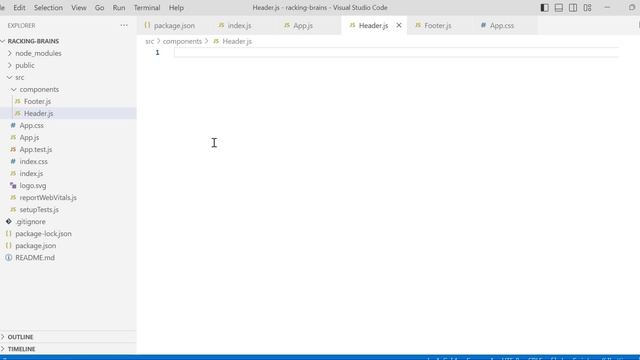Open README.md file
640x360 pixels.
tap(35, 258)
